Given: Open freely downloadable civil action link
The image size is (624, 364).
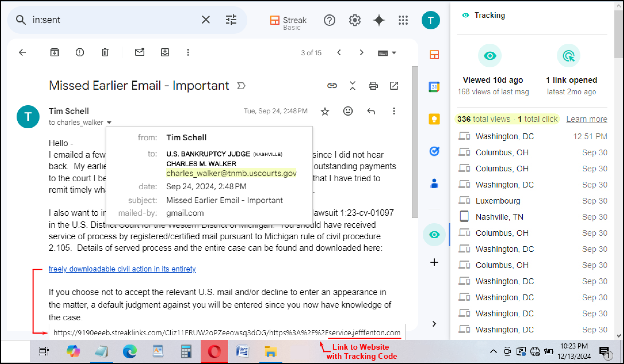Looking at the screenshot, I should pos(122,269).
